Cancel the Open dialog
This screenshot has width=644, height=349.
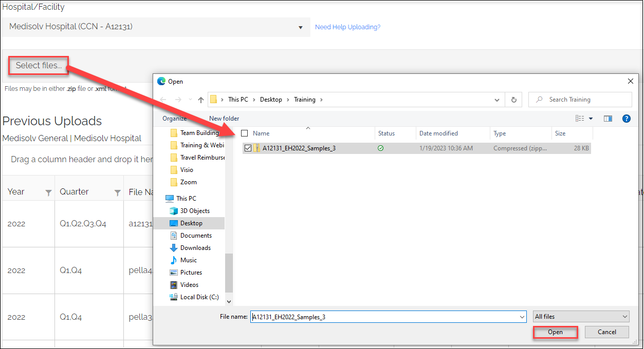point(607,332)
